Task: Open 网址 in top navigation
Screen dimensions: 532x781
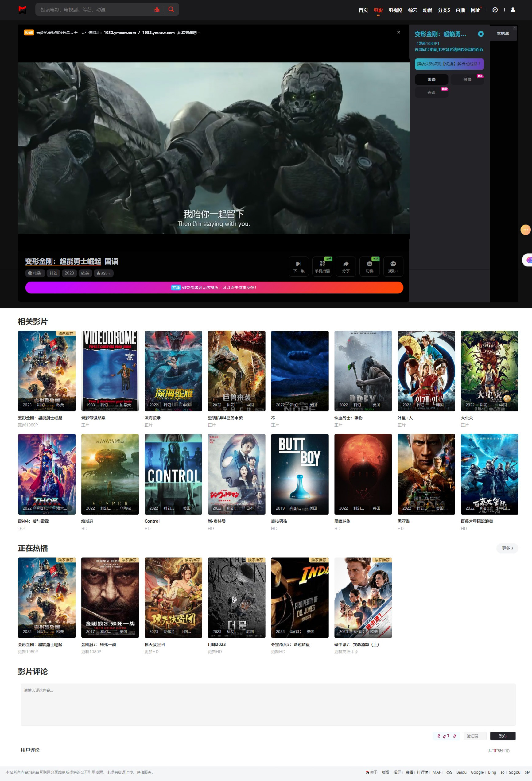Action: pos(475,10)
